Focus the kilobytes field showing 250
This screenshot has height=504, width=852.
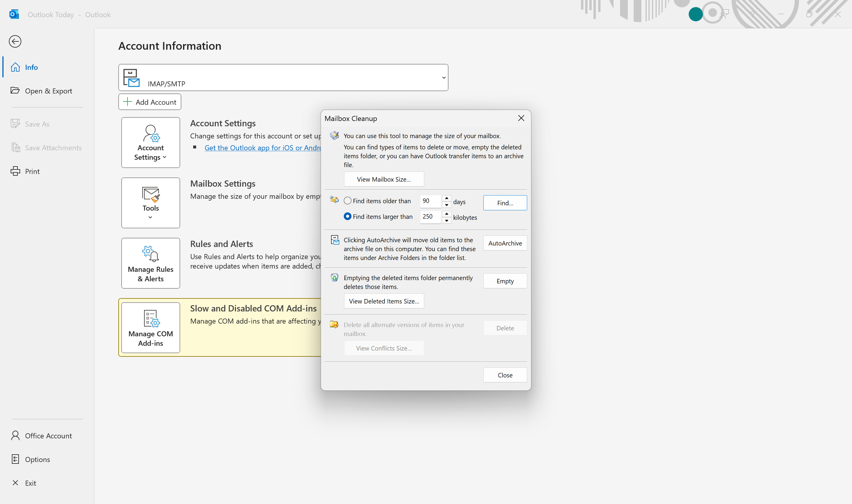[430, 217]
